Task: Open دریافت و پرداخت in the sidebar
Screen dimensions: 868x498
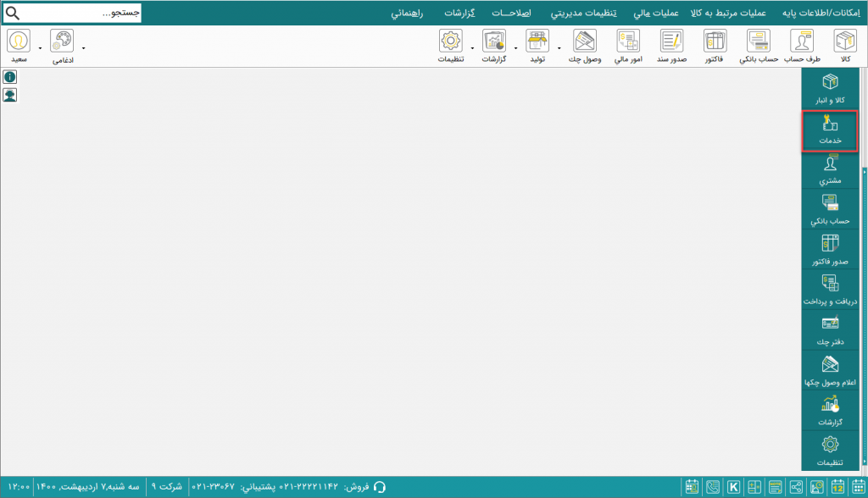Action: click(830, 290)
